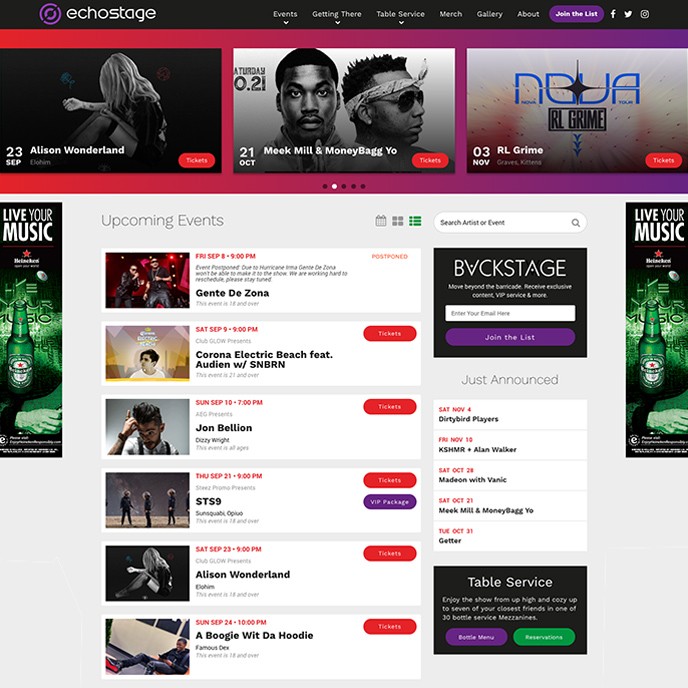The width and height of the screenshot is (688, 688).
Task: Expand the Events dropdown menu
Action: (285, 17)
